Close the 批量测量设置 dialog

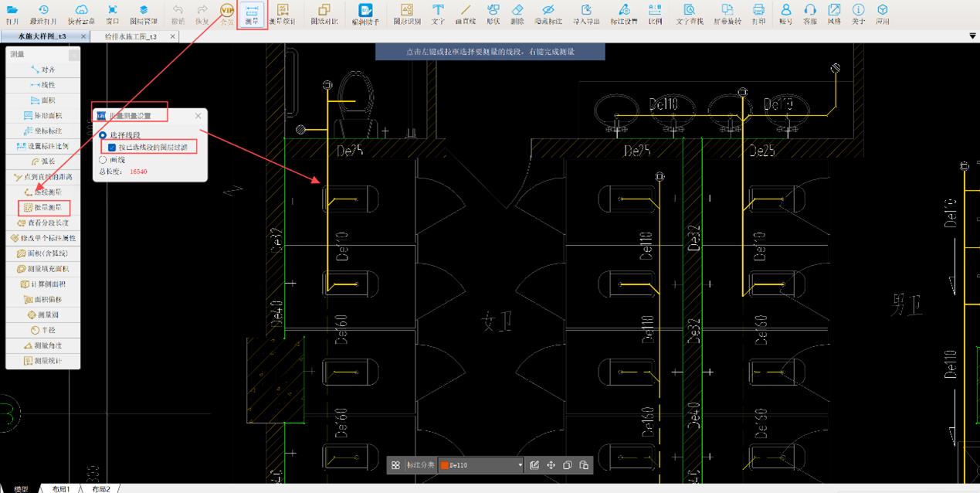click(198, 116)
